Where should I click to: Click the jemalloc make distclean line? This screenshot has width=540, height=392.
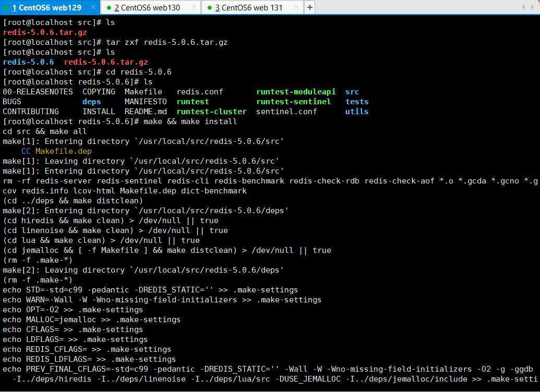click(167, 250)
